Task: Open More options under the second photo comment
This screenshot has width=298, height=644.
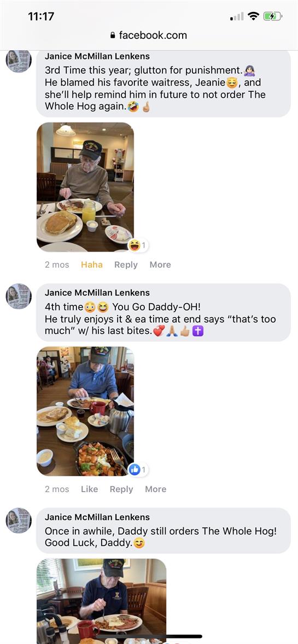Action: click(x=156, y=489)
